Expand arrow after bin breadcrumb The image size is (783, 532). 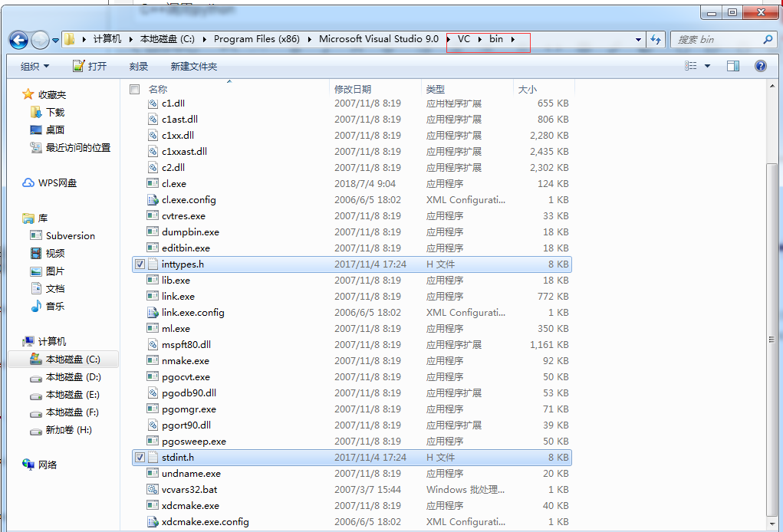coord(512,39)
